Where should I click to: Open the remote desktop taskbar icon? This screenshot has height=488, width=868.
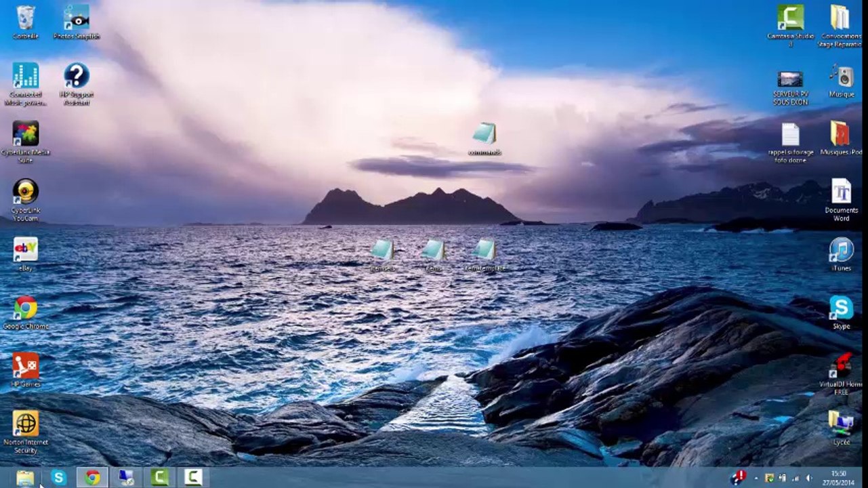126,478
